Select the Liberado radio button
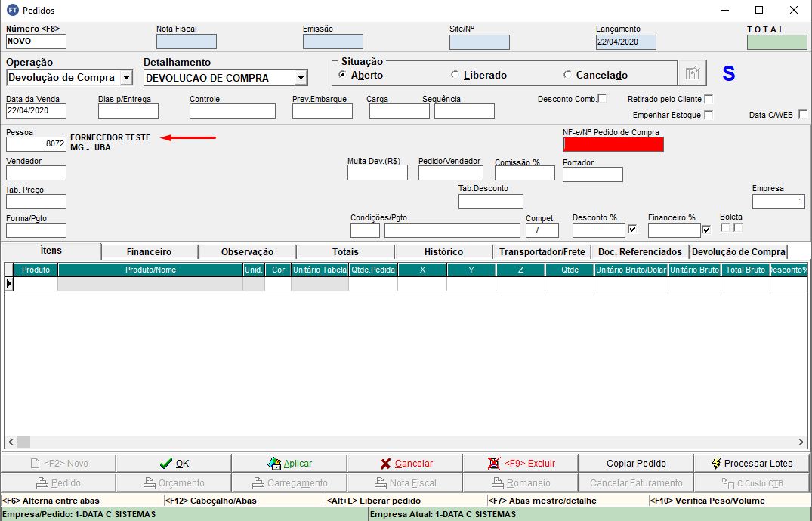This screenshot has width=812, height=521. pyautogui.click(x=455, y=75)
